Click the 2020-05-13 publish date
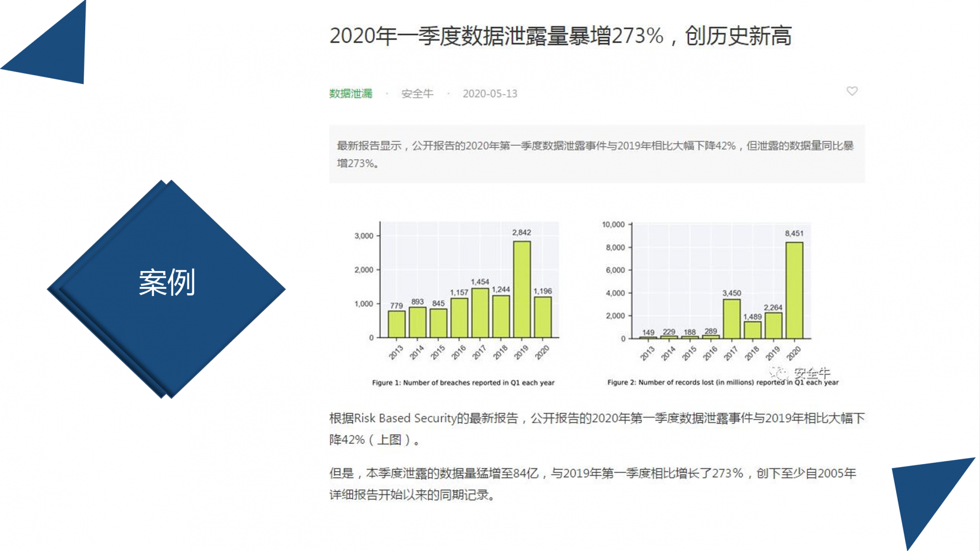This screenshot has height=551, width=980. [x=490, y=94]
